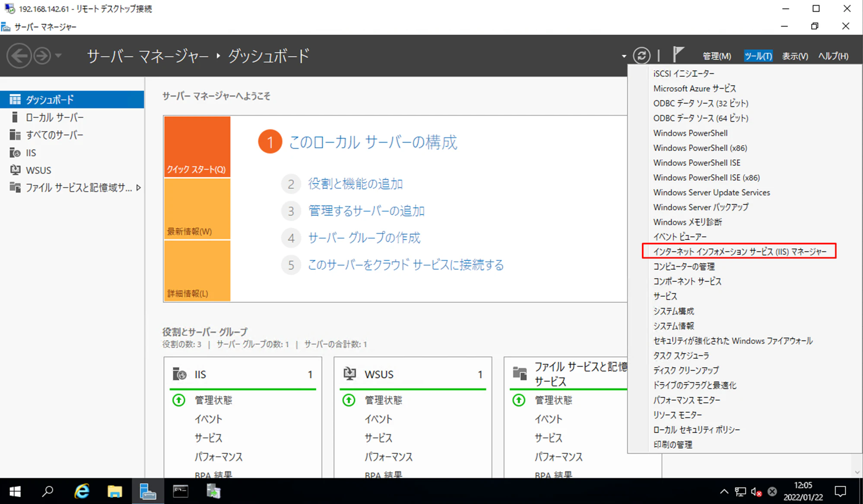Click the Server Manager forward arrow

(42, 56)
